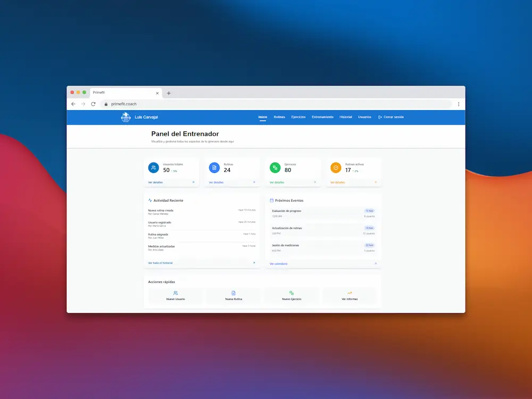Click the date badge on Sesión de mediciones

pyautogui.click(x=369, y=245)
